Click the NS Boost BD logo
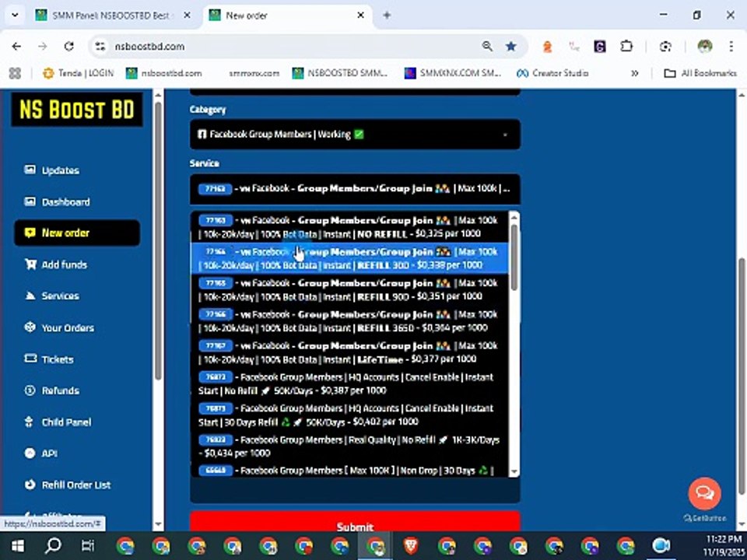This screenshot has height=560, width=747. (x=77, y=110)
